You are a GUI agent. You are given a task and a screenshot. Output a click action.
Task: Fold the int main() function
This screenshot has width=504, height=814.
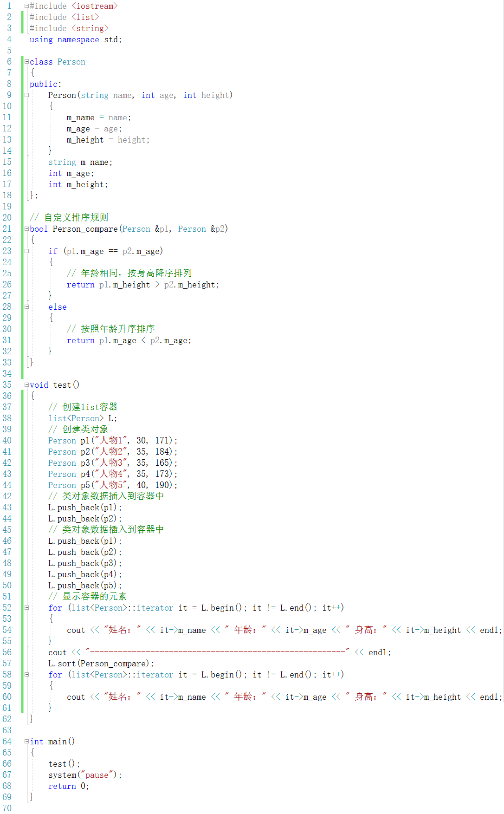26,742
